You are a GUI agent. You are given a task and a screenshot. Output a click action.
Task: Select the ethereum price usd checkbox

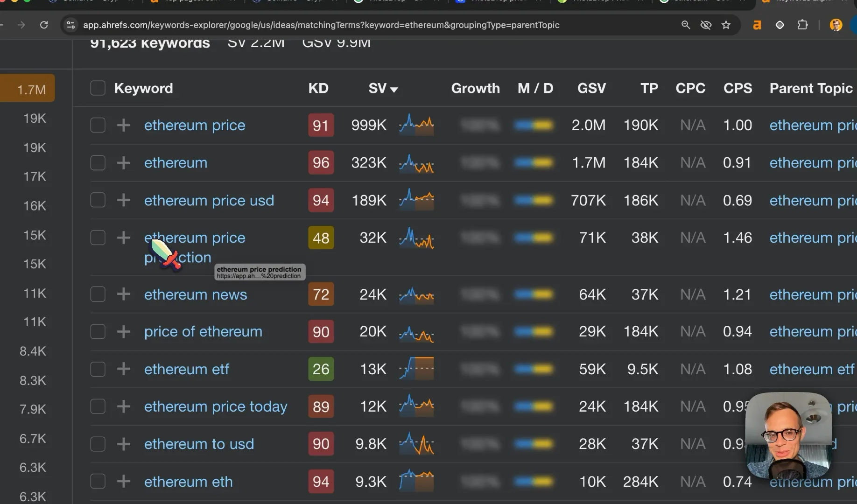[98, 200]
